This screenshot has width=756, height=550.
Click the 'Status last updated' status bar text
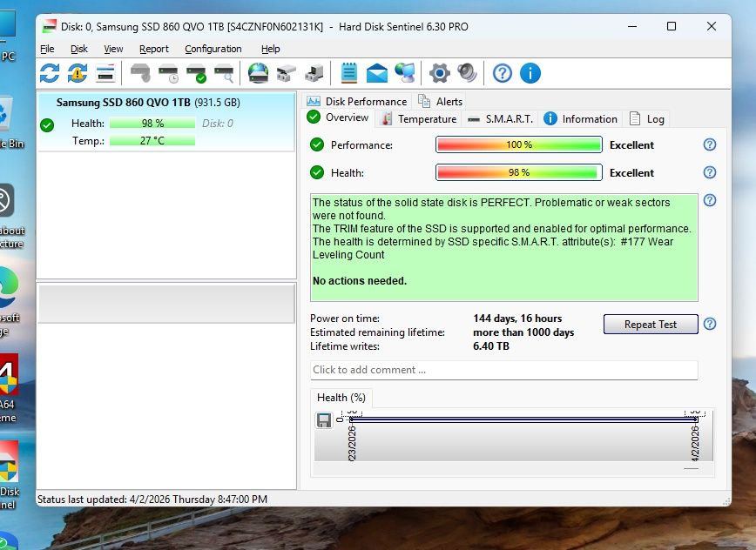(x=152, y=499)
